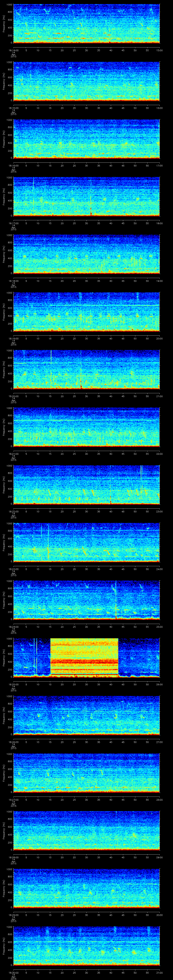
Task: Click the horizontal tone line in 18:21:00 spectrogram
Action: click(x=86, y=420)
